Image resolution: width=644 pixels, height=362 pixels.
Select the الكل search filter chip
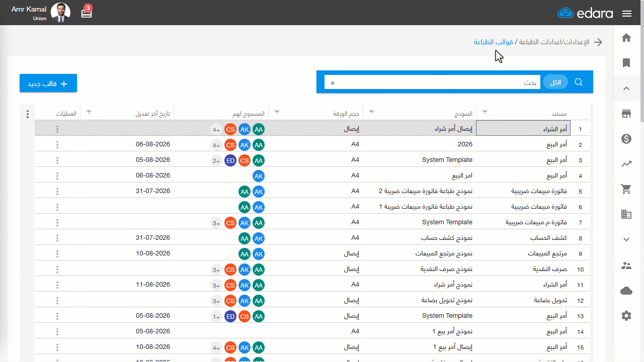pos(555,82)
